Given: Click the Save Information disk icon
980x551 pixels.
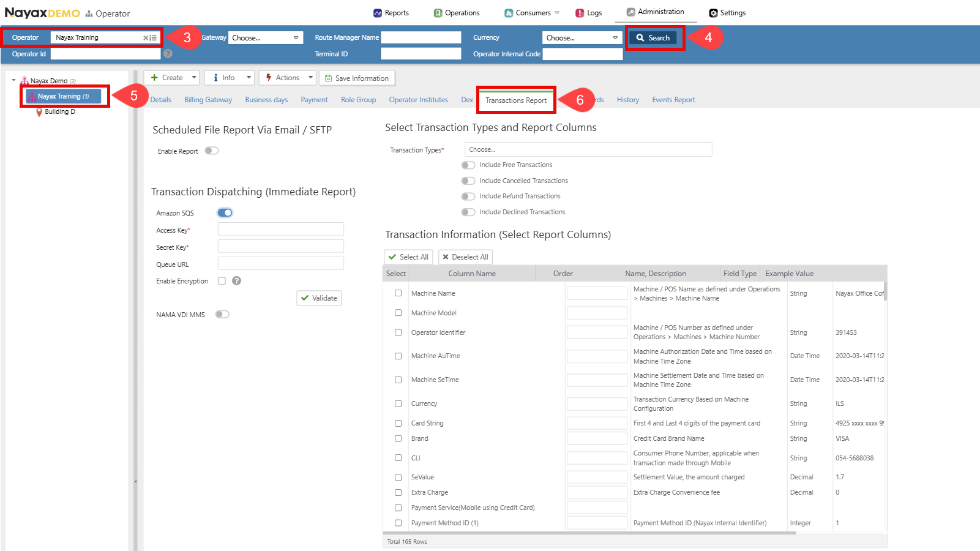Looking at the screenshot, I should tap(329, 78).
